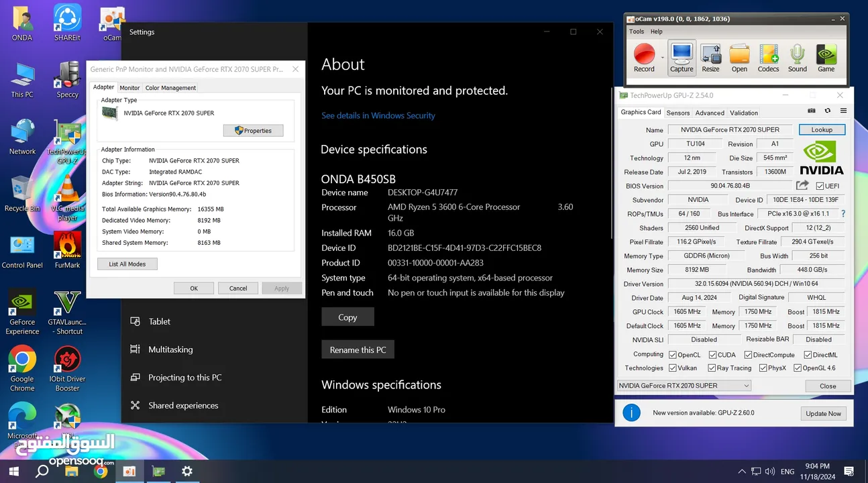Open the Recycle Bin desktop icon
This screenshot has width=868, height=483.
(x=22, y=195)
